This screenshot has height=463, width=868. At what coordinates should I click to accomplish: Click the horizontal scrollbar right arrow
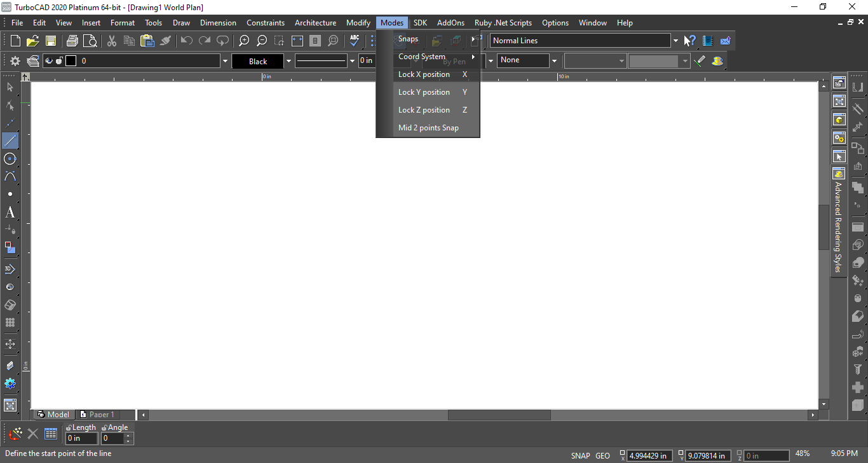click(x=813, y=415)
